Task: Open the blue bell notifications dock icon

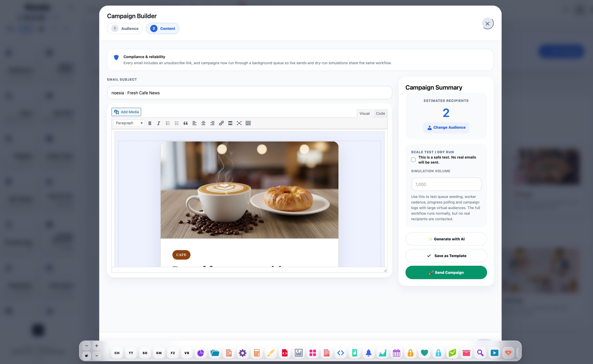Action: [x=369, y=353]
